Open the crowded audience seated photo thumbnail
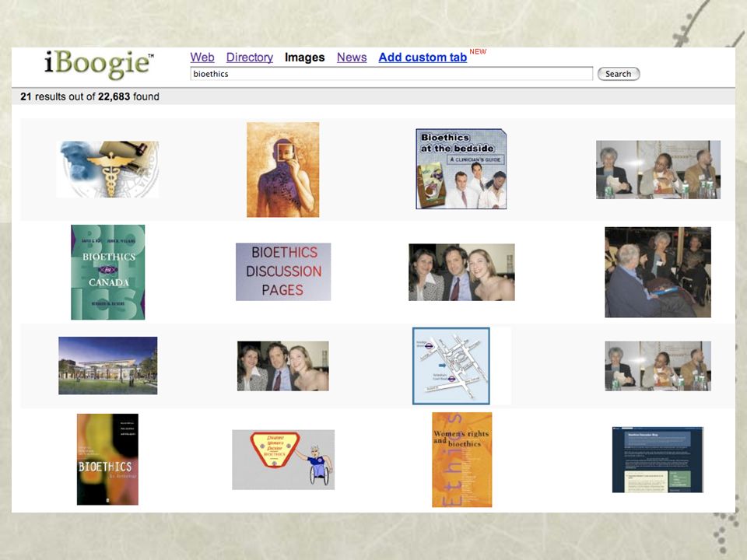The image size is (747, 560). click(658, 272)
